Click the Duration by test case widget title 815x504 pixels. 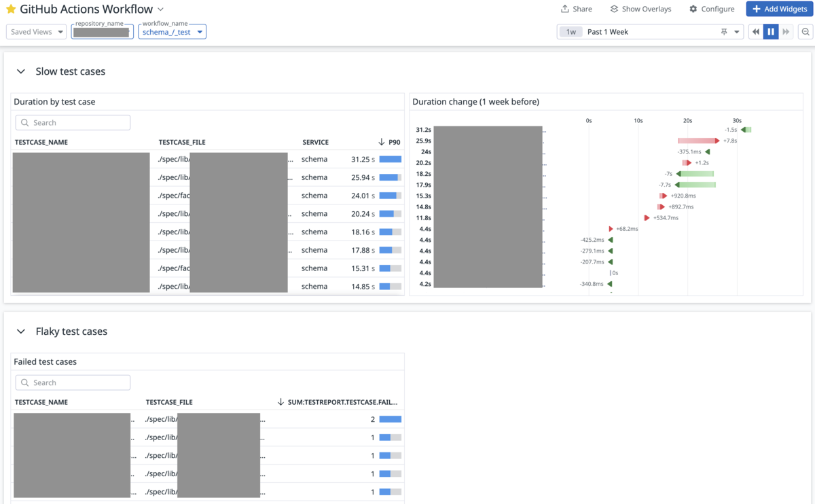[x=54, y=102]
